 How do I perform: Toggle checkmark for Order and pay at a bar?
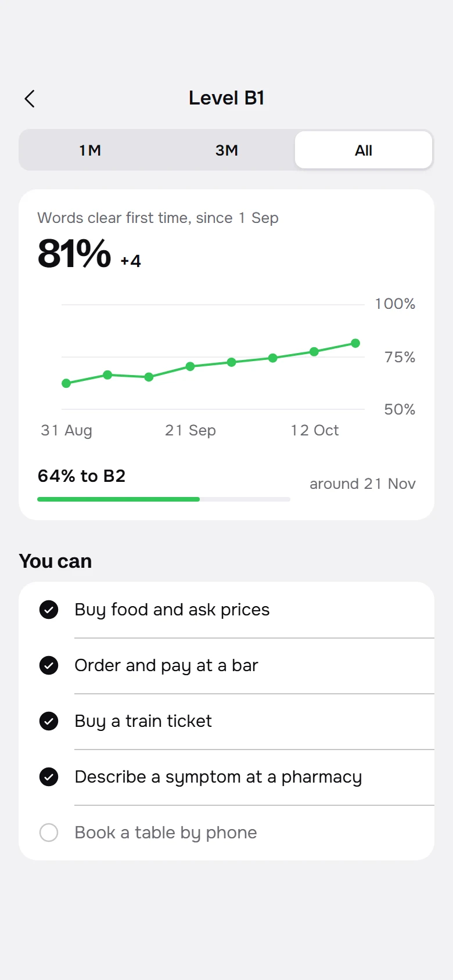(x=49, y=665)
